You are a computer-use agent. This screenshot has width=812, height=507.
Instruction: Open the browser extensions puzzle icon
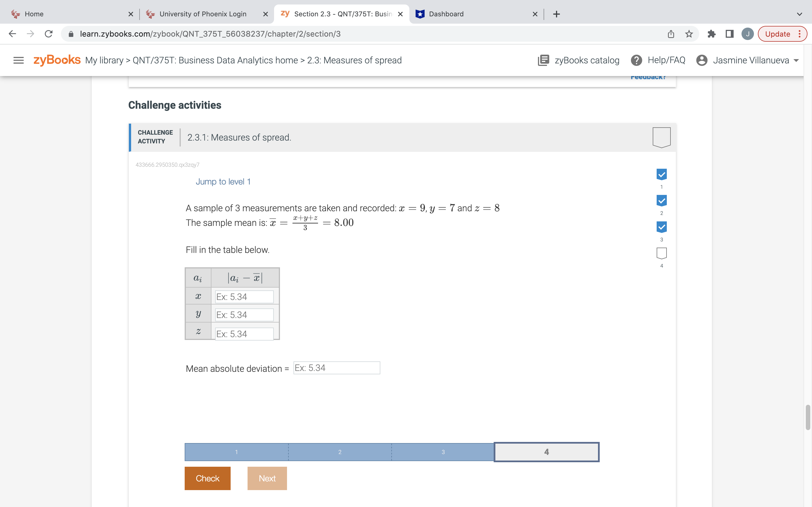tap(711, 34)
